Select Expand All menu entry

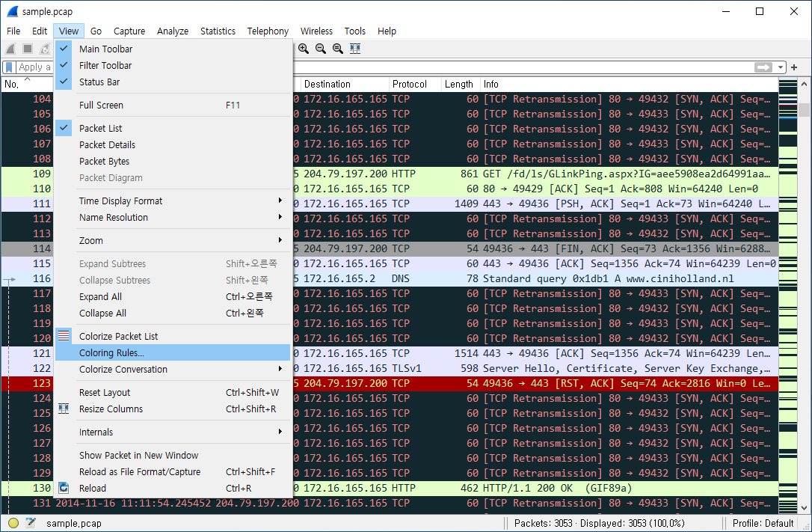click(x=171, y=296)
